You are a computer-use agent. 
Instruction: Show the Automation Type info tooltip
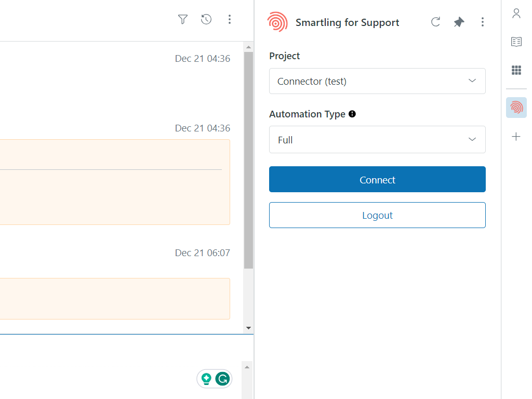352,114
